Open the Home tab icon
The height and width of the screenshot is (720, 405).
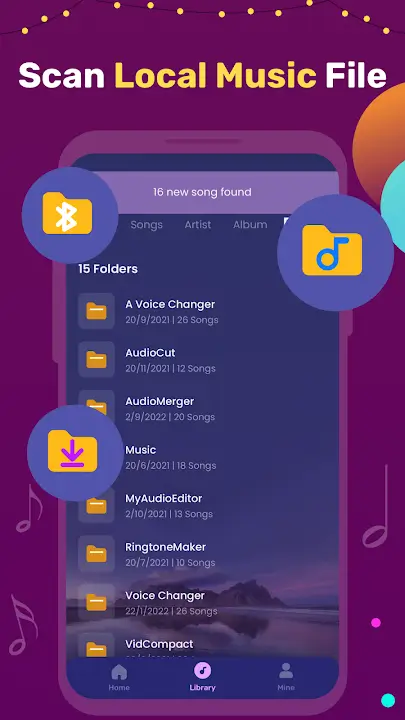tap(119, 672)
